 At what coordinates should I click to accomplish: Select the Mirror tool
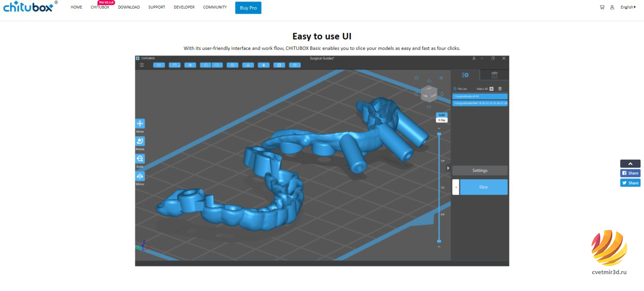click(140, 176)
